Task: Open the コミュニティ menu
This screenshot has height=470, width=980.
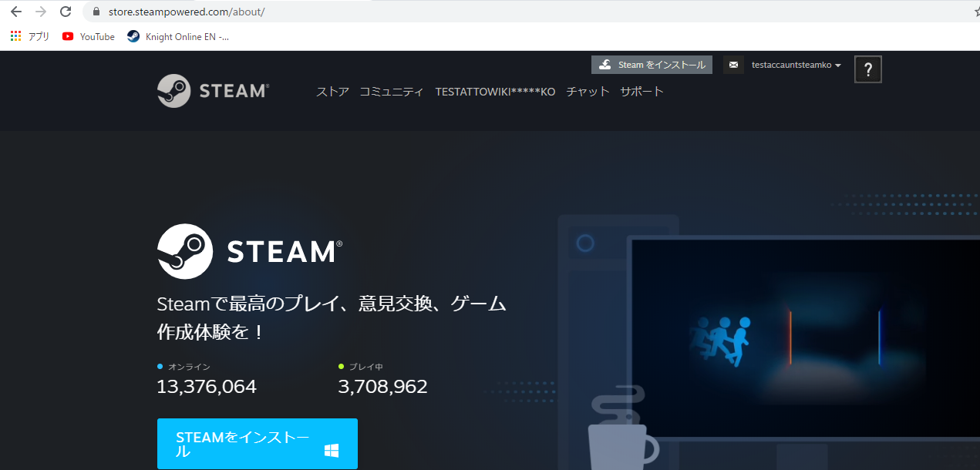Action: 392,92
